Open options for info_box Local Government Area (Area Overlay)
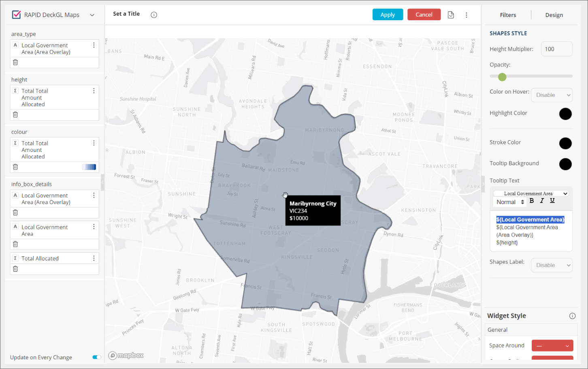588x369 pixels. coord(94,195)
